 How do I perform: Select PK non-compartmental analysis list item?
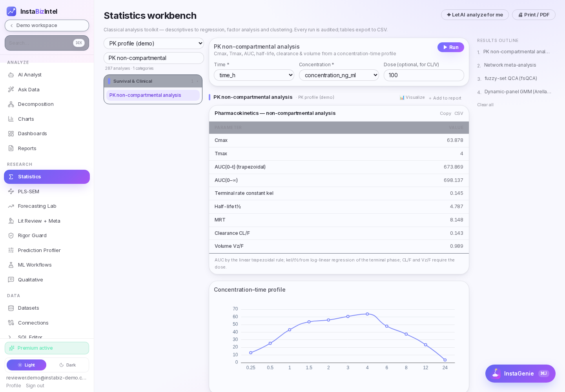[x=153, y=95]
